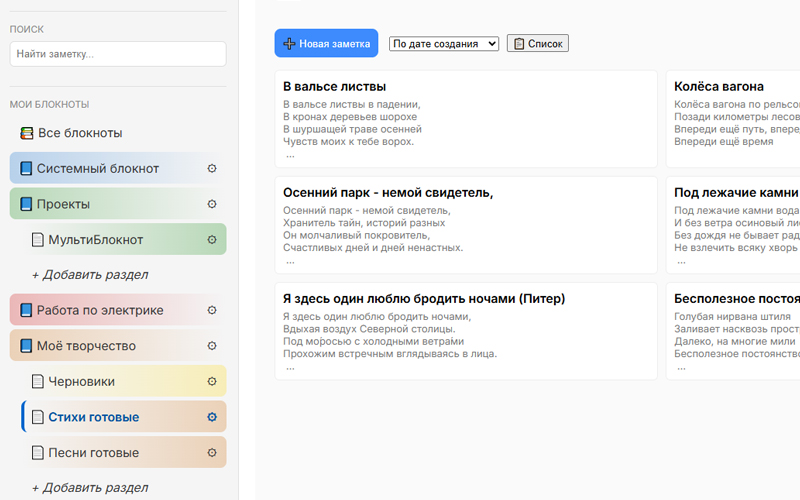Click the stacked books icon of Все блокноты

click(27, 133)
